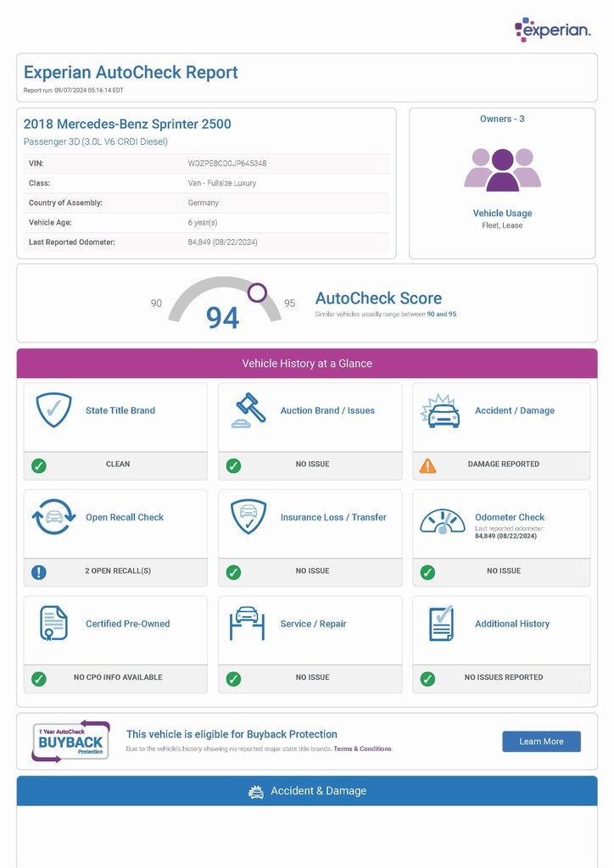This screenshot has height=868, width=614.
Task: Click the AutoCheck Score gauge marker
Action: [257, 293]
